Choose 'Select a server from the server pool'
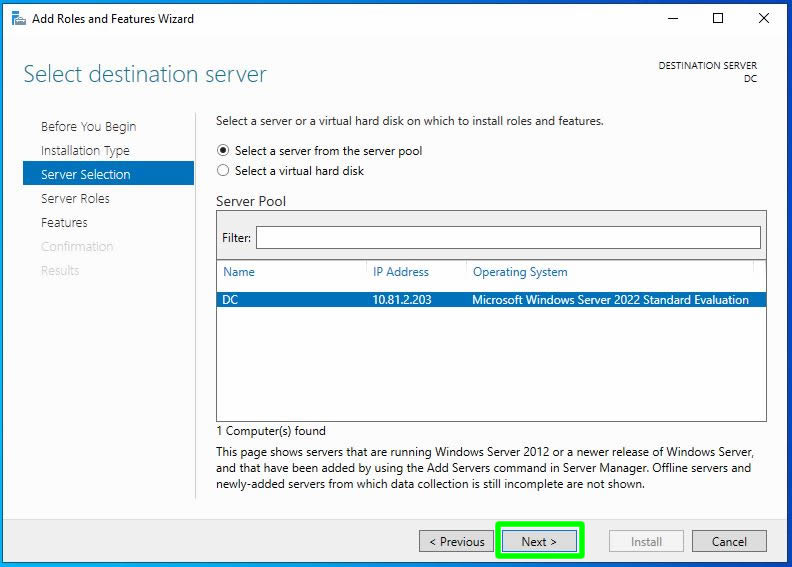The image size is (792, 567). point(223,151)
